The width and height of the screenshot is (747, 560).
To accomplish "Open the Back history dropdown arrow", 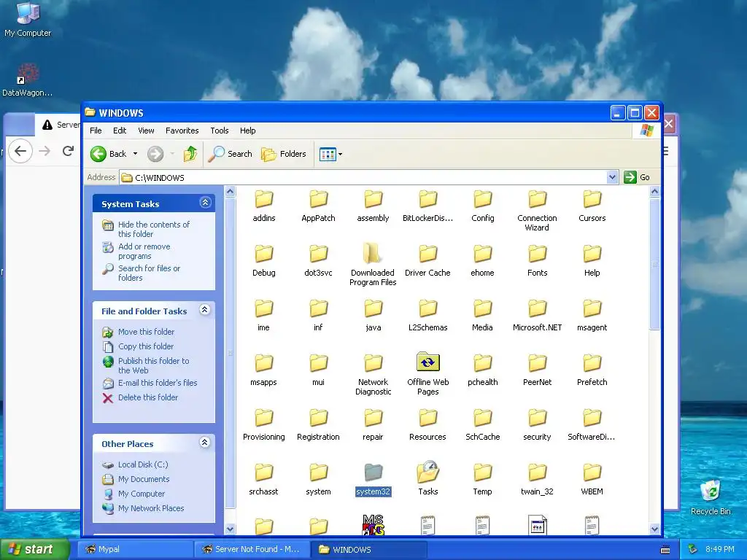I will (x=135, y=154).
